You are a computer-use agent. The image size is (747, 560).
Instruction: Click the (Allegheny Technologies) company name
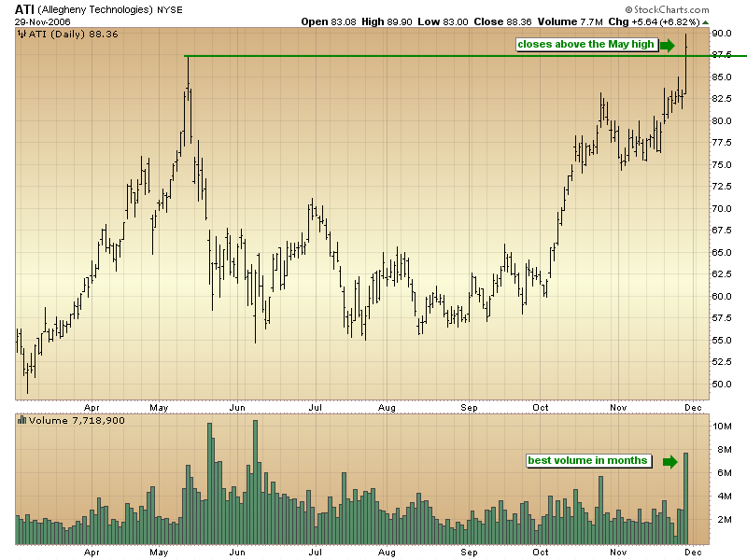95,9
